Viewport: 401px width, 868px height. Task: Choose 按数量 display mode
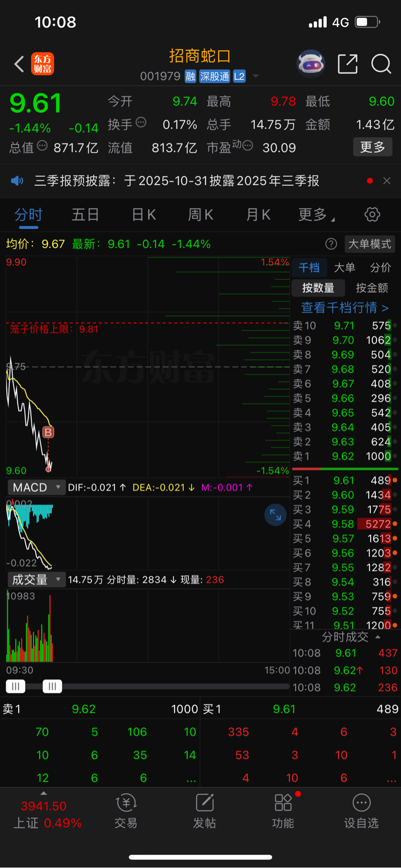pyautogui.click(x=318, y=288)
